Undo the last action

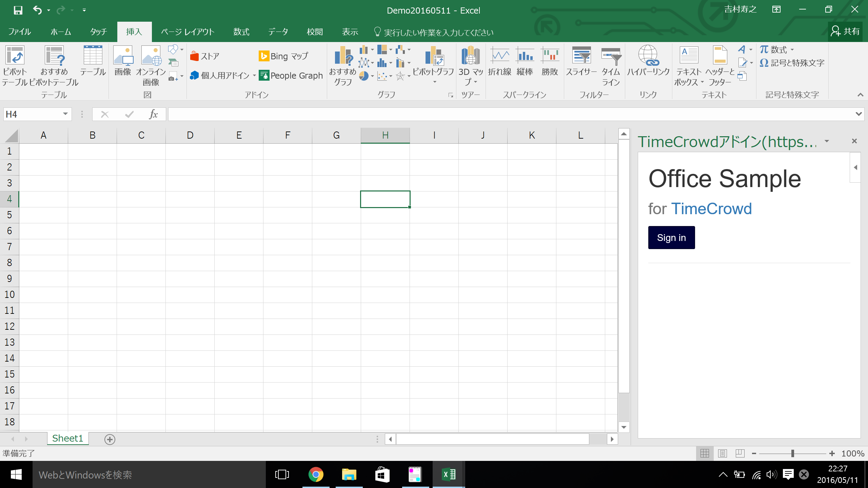pyautogui.click(x=37, y=10)
